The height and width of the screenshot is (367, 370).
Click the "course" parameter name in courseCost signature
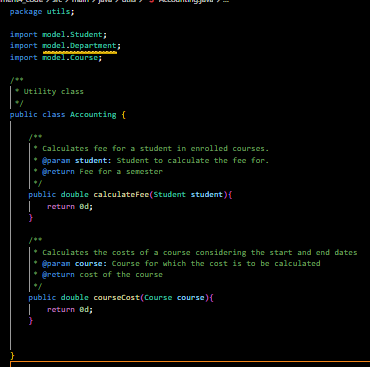click(x=190, y=297)
